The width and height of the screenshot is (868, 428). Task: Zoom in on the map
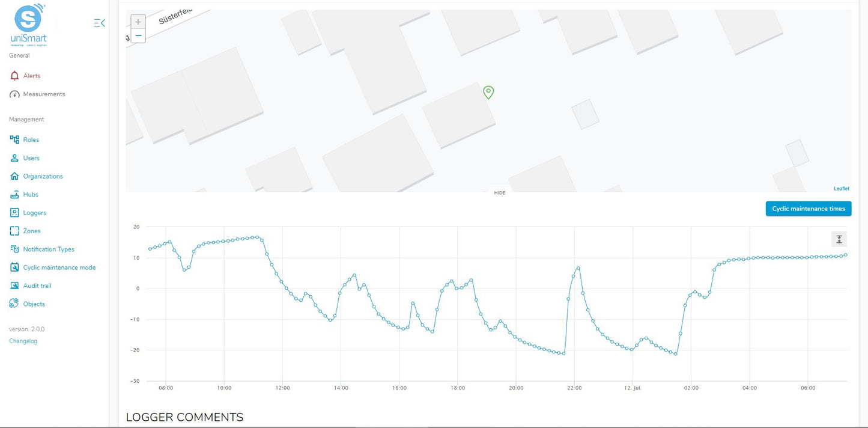pyautogui.click(x=138, y=22)
